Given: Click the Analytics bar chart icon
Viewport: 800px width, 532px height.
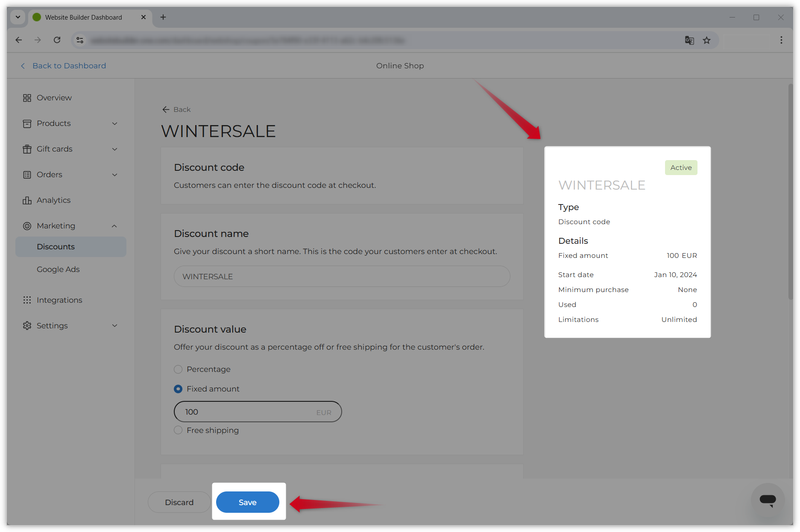Looking at the screenshot, I should [x=27, y=200].
